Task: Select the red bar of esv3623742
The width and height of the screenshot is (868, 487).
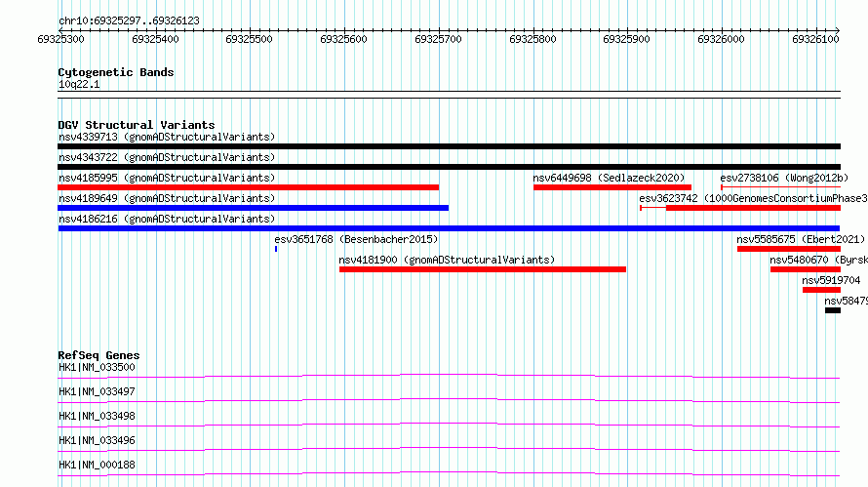Action: pyautogui.click(x=754, y=208)
